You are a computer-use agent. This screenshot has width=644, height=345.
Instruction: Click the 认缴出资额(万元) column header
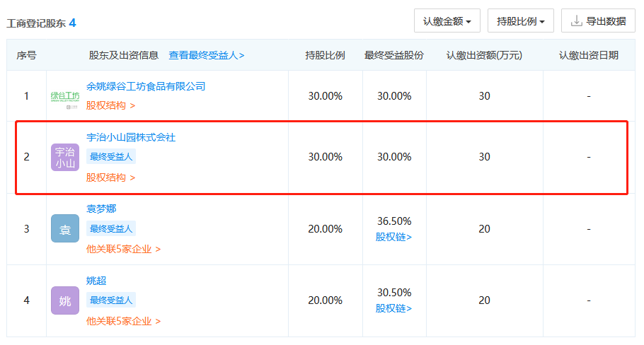tap(484, 55)
